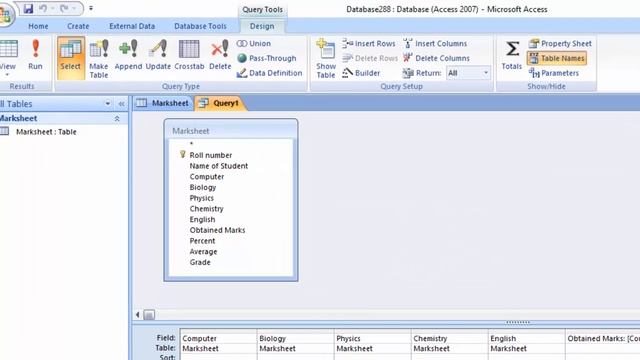Select Name of Student field in list
This screenshot has height=360, width=640.
[x=219, y=166]
